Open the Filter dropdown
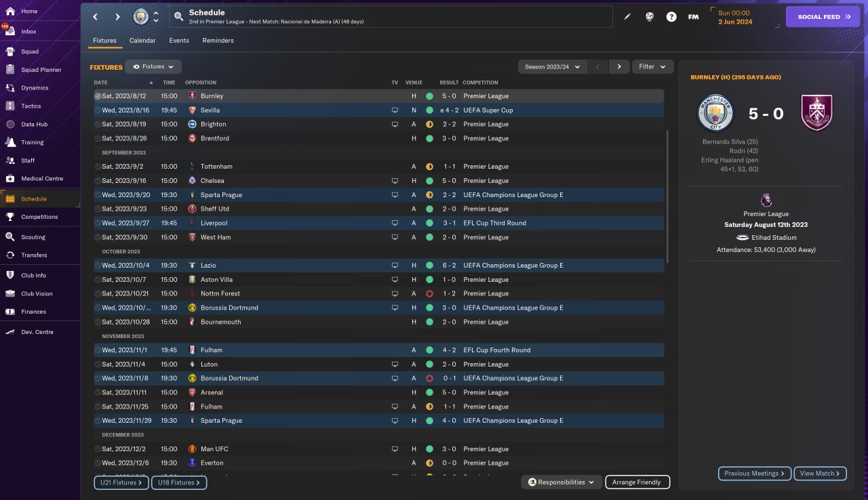 click(x=652, y=66)
